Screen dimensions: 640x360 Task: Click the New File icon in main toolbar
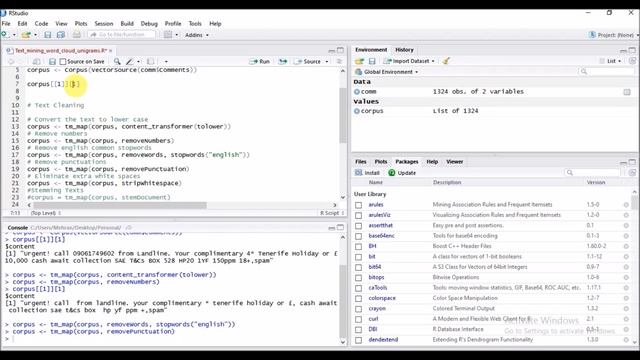[5, 35]
